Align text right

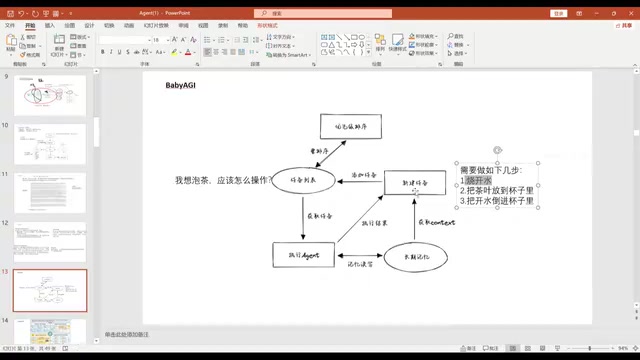[224, 52]
